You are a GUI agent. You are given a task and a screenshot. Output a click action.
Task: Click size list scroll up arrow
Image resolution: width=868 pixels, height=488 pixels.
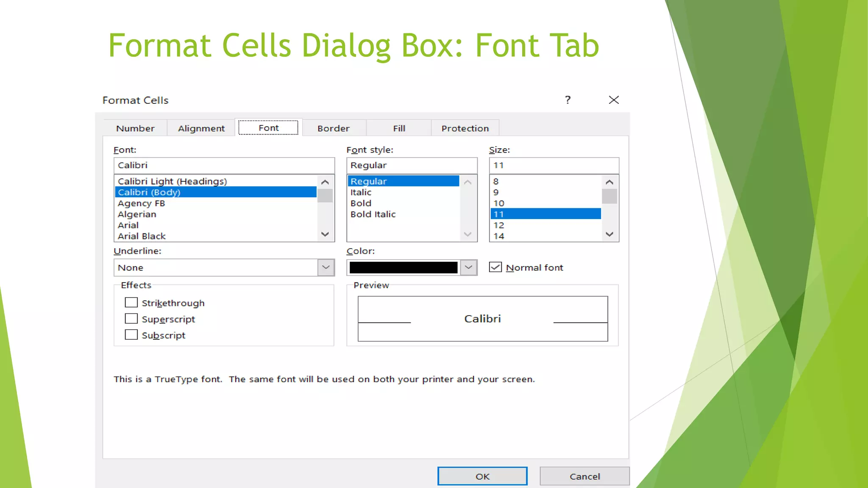point(609,182)
